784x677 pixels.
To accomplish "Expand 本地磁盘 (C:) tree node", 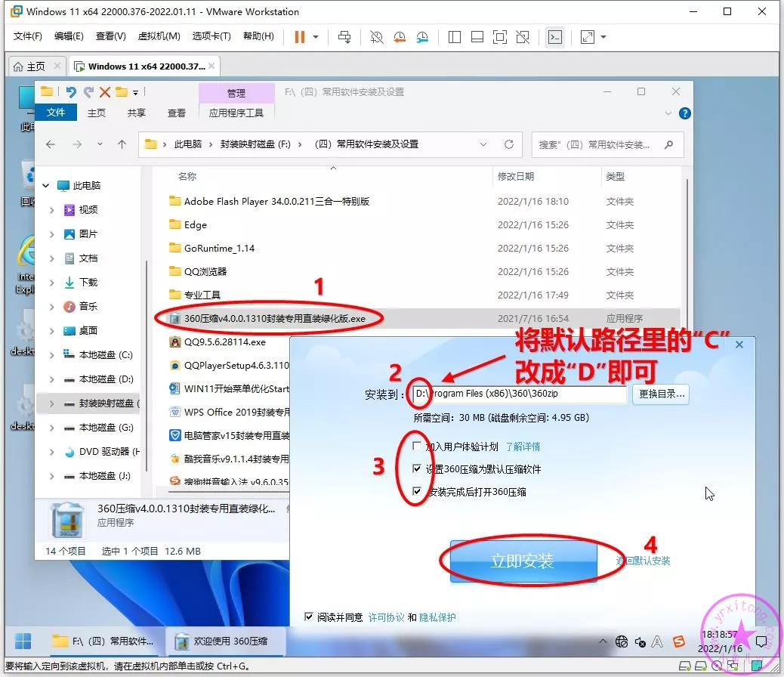I will 51,355.
